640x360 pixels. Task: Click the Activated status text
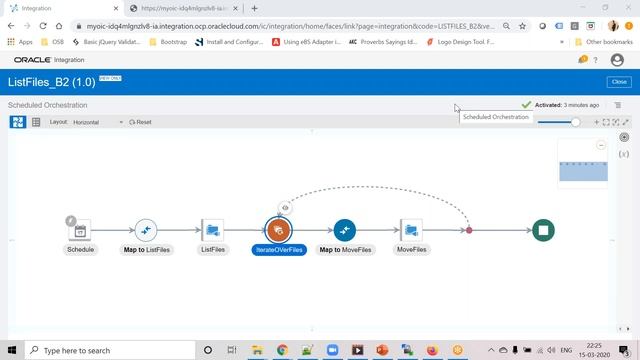[567, 105]
